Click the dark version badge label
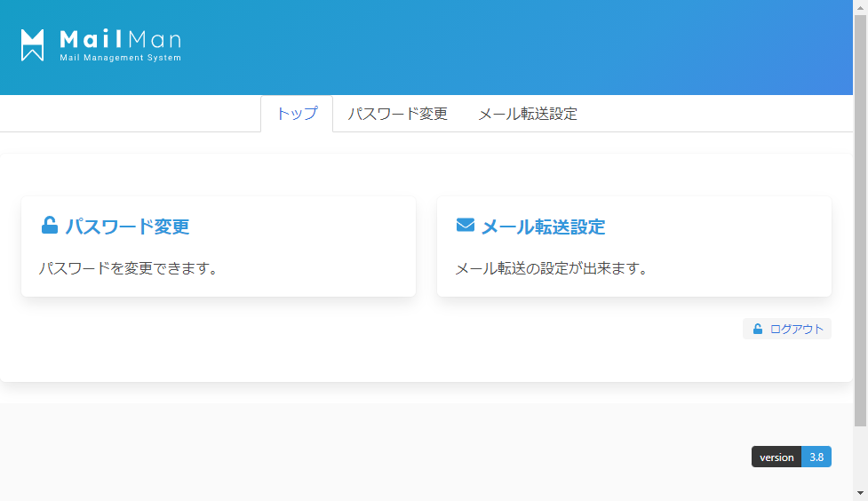Viewport: 868px width, 501px height. pos(776,457)
